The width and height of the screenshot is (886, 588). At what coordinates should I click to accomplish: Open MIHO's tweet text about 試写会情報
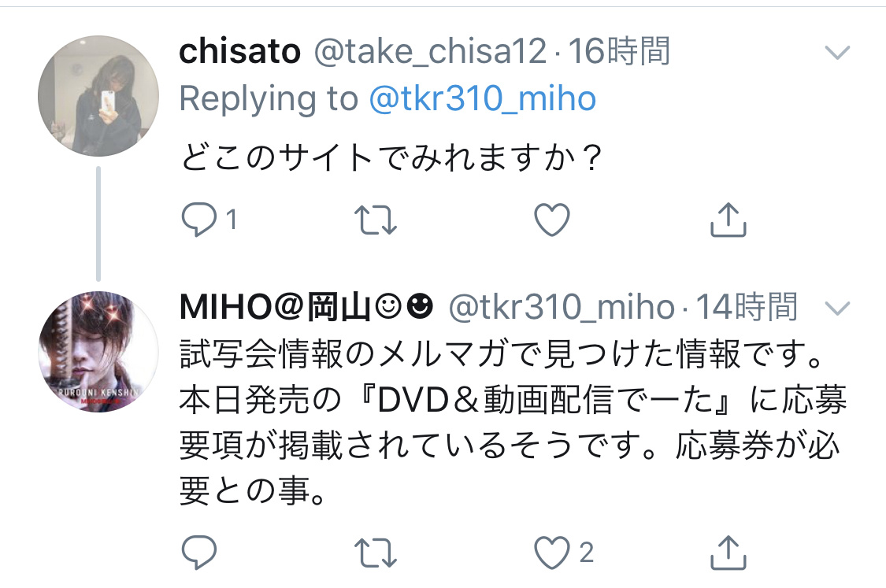pos(513,422)
